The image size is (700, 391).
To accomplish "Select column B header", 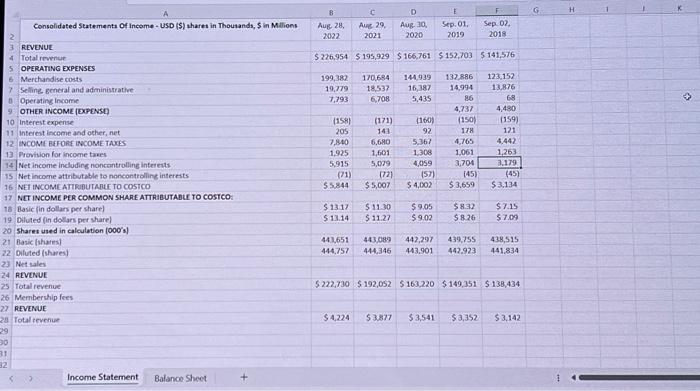I will point(331,13).
